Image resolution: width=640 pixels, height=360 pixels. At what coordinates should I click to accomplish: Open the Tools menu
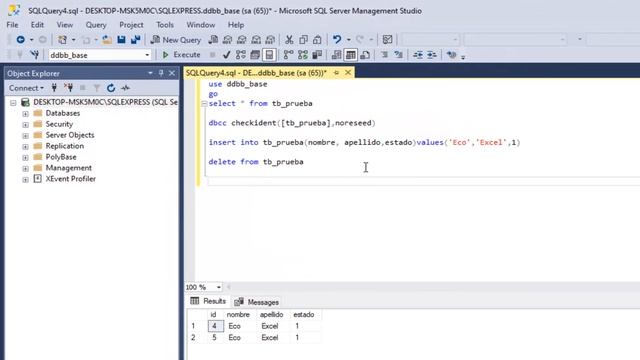click(x=165, y=25)
